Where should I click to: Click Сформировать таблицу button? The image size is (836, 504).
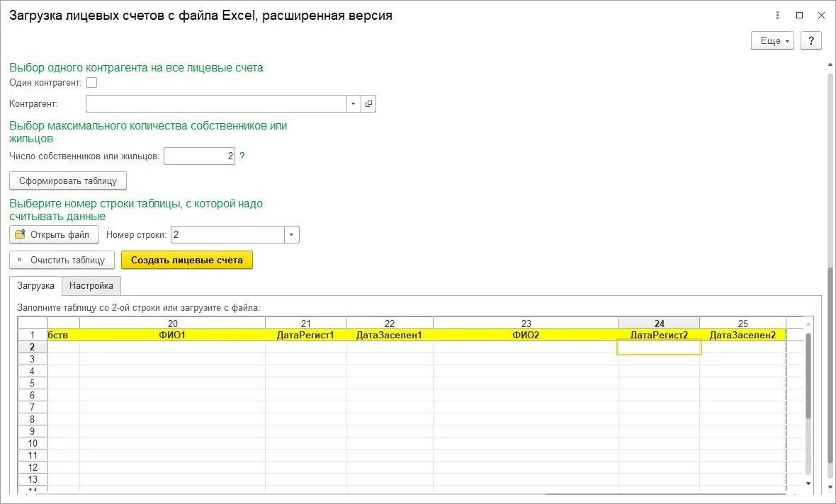point(68,181)
